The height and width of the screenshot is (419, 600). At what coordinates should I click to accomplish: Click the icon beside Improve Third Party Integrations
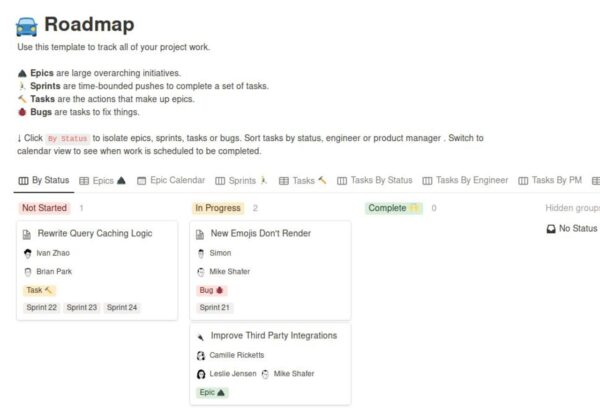click(200, 336)
